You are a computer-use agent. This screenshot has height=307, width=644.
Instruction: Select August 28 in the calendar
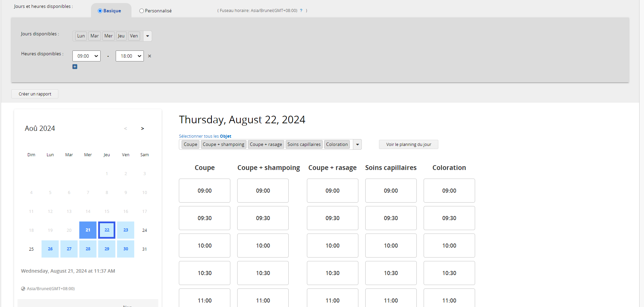pos(88,249)
